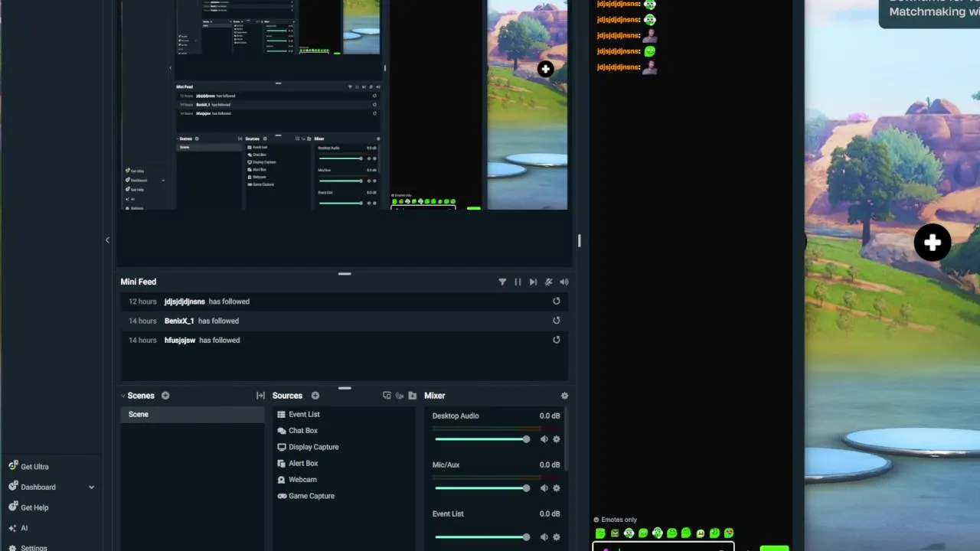Click the Mini Feed volume speaker icon
This screenshot has width=980, height=551.
click(x=564, y=282)
